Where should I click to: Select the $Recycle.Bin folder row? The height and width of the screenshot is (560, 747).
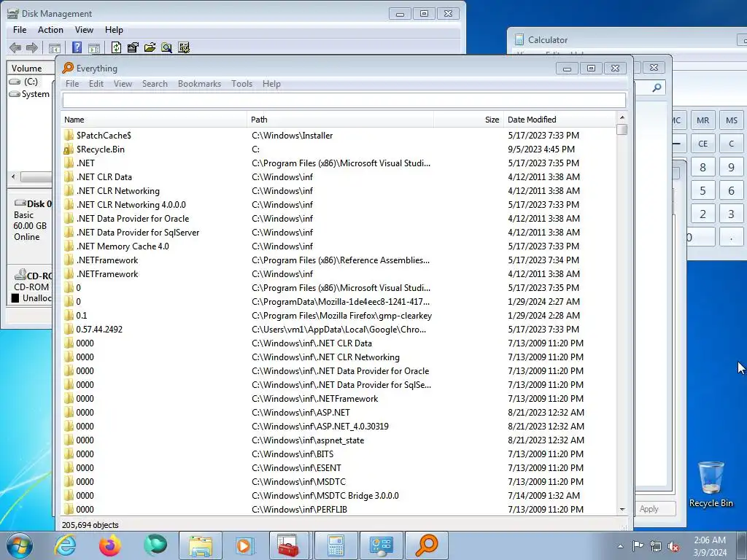(x=338, y=149)
